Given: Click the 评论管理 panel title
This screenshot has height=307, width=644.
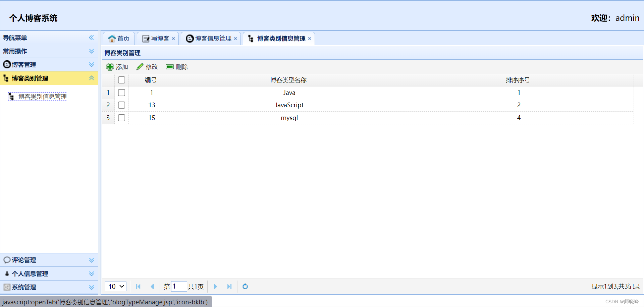Looking at the screenshot, I should pos(24,260).
